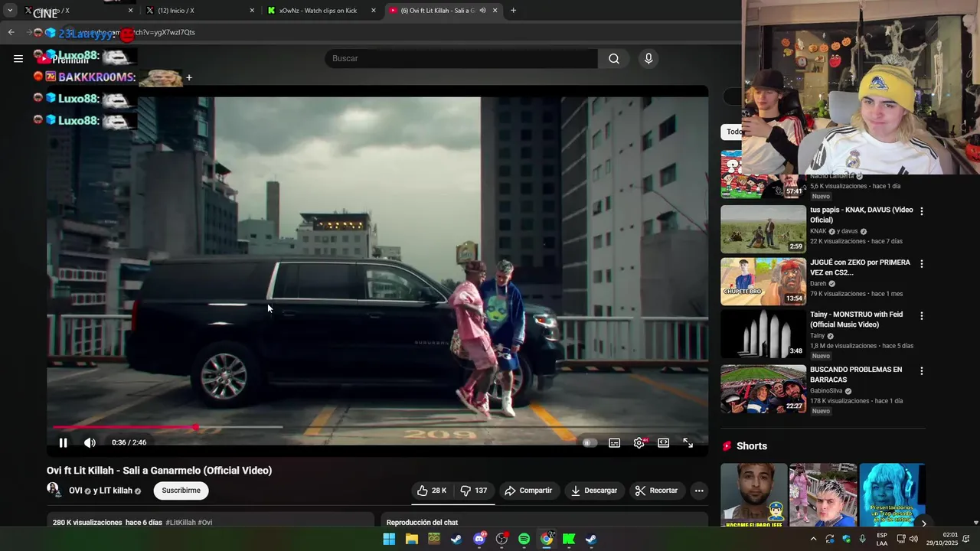The height and width of the screenshot is (551, 980).
Task: Click the Descargar download button
Action: pos(594,491)
